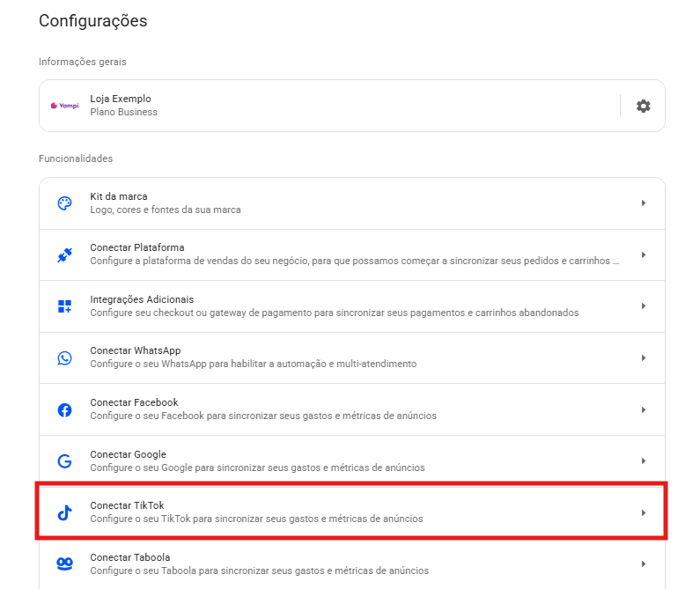Image resolution: width=700 pixels, height=589 pixels.
Task: Click the Conectar Plataforma plug icon
Action: pos(65,255)
